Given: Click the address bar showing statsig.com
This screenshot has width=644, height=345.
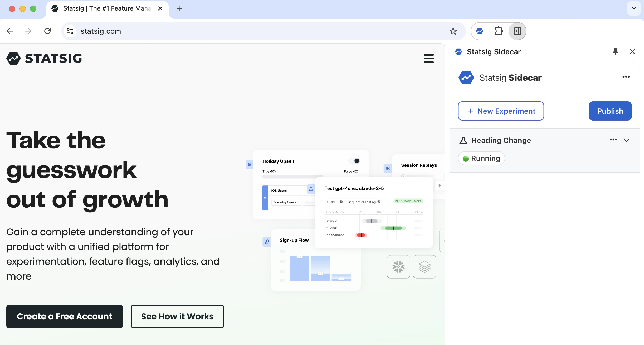Looking at the screenshot, I should pos(101,31).
